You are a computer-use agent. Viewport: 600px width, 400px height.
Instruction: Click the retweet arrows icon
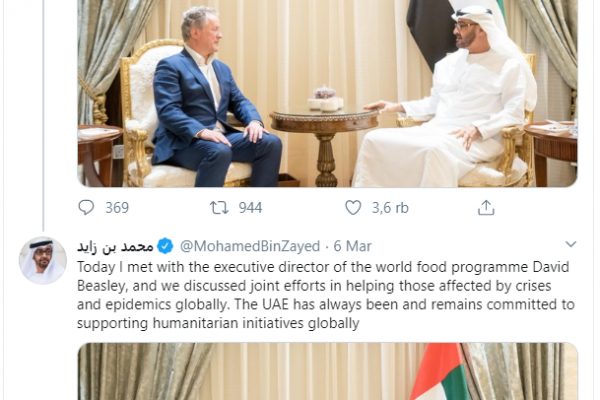(x=219, y=207)
